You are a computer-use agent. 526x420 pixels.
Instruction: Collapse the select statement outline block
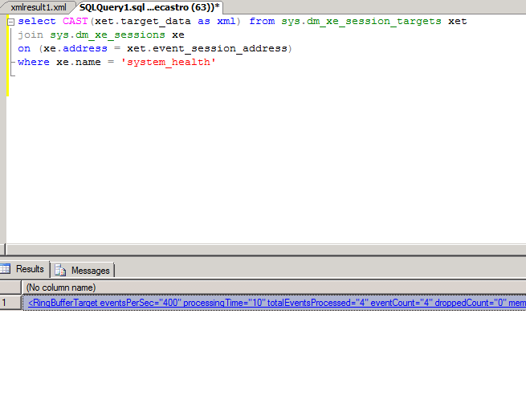pos(11,22)
